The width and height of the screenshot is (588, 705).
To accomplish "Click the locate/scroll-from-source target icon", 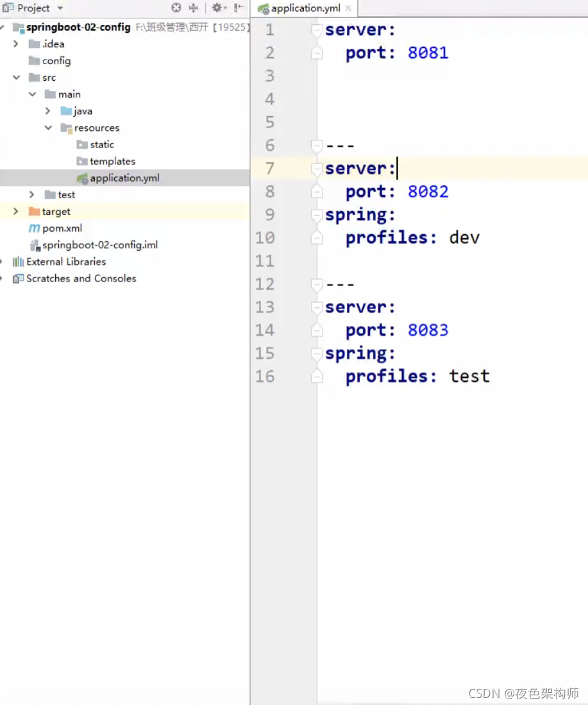I will point(176,8).
